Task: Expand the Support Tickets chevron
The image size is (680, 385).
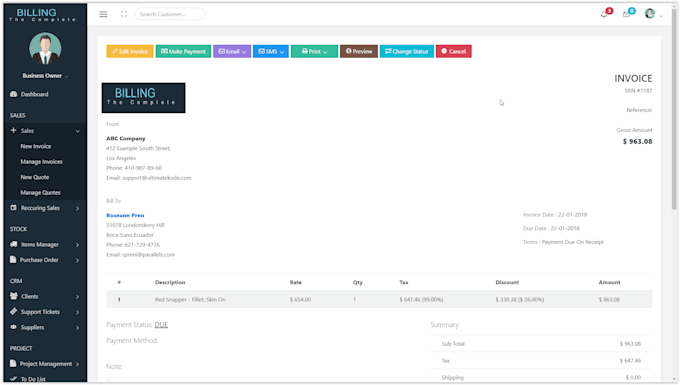Action: click(78, 312)
